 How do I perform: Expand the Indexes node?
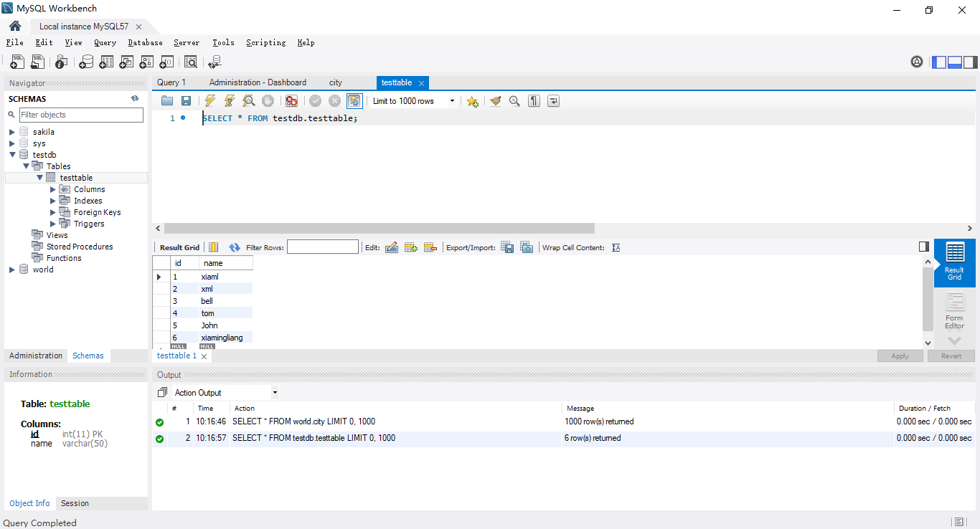click(x=53, y=201)
